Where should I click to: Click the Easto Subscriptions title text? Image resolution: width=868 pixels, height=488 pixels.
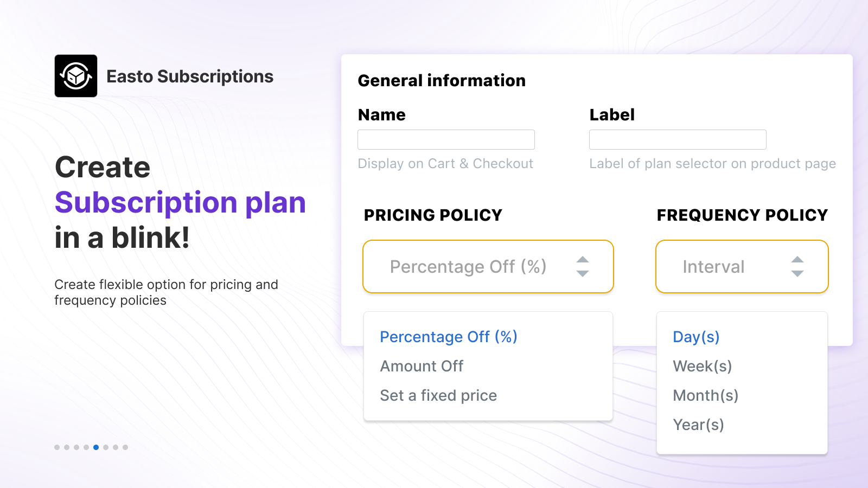(190, 76)
